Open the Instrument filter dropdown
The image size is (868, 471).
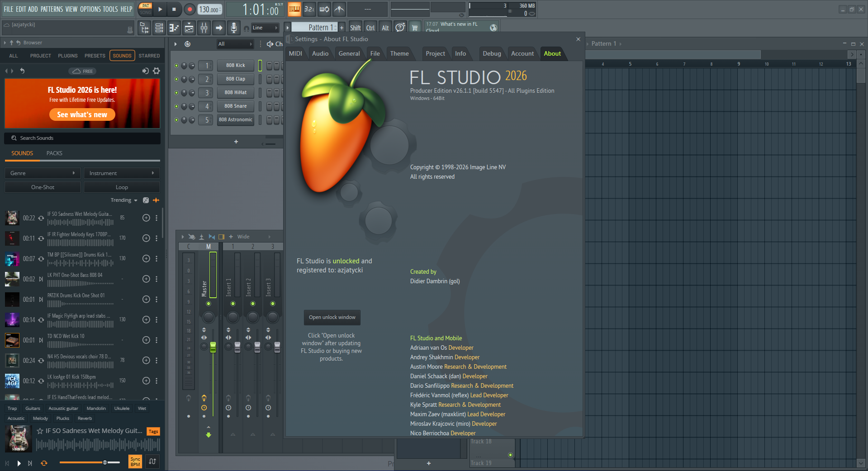(x=122, y=173)
